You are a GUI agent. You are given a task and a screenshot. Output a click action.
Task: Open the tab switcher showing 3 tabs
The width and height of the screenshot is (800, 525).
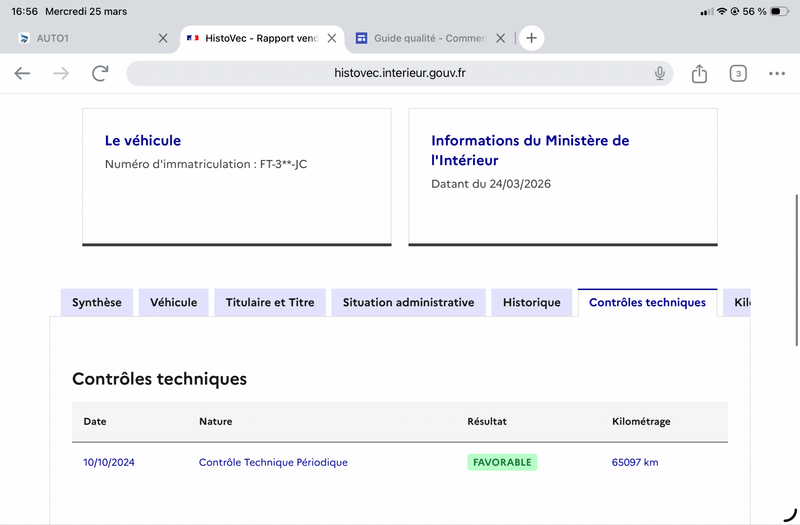tap(738, 73)
